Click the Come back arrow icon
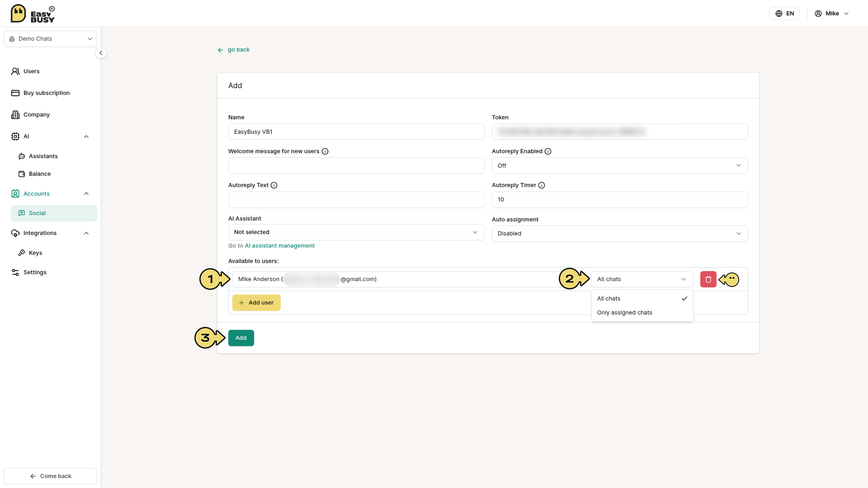 pos(33,476)
